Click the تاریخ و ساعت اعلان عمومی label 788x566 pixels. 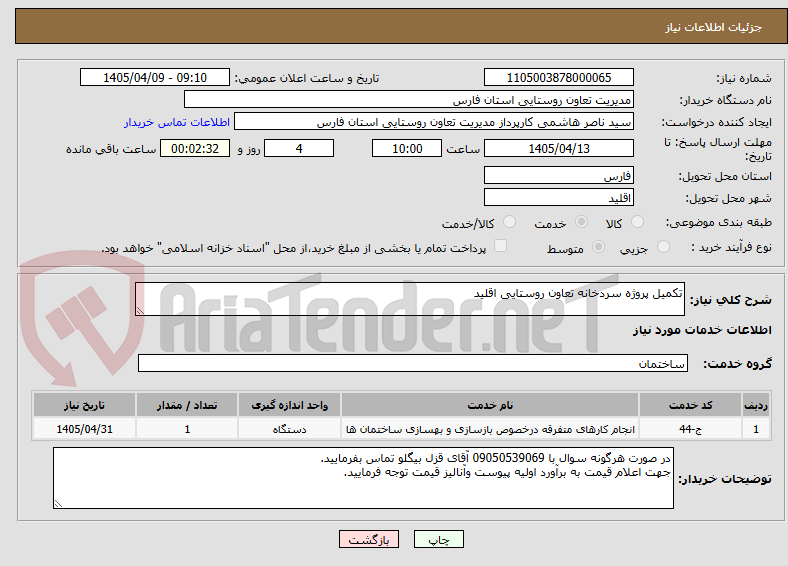pyautogui.click(x=307, y=78)
